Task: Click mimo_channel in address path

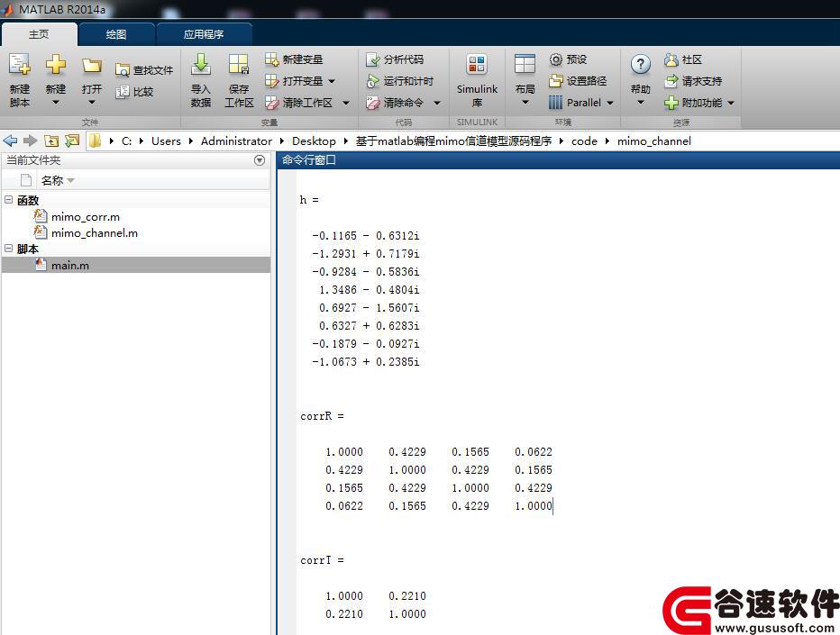Action: [653, 141]
